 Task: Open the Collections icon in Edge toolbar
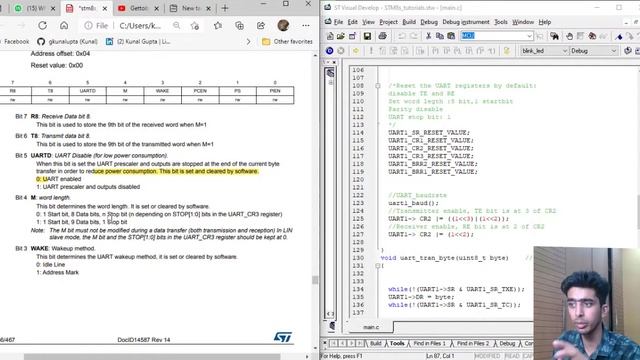[x=240, y=25]
